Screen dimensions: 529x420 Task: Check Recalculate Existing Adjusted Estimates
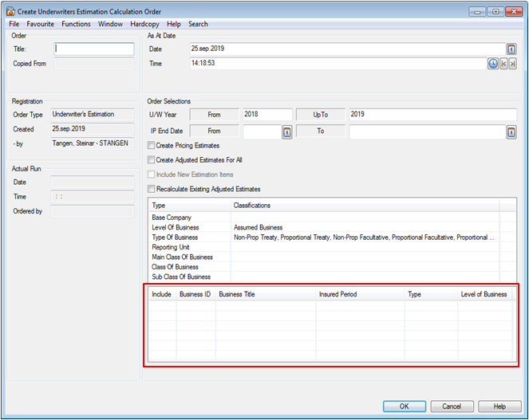152,189
